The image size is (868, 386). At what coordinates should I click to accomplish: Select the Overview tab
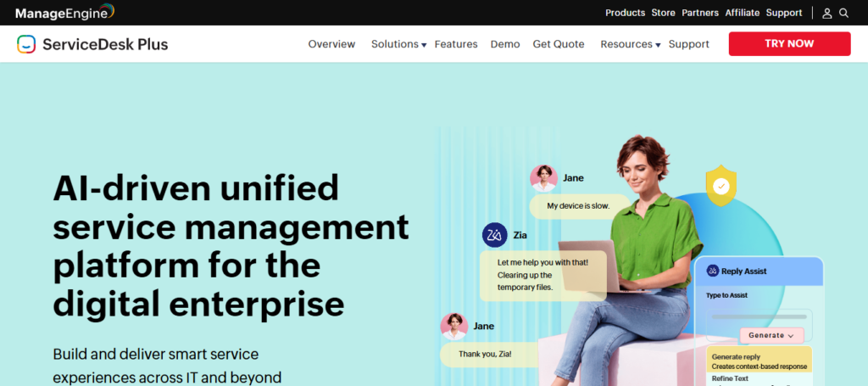point(331,44)
